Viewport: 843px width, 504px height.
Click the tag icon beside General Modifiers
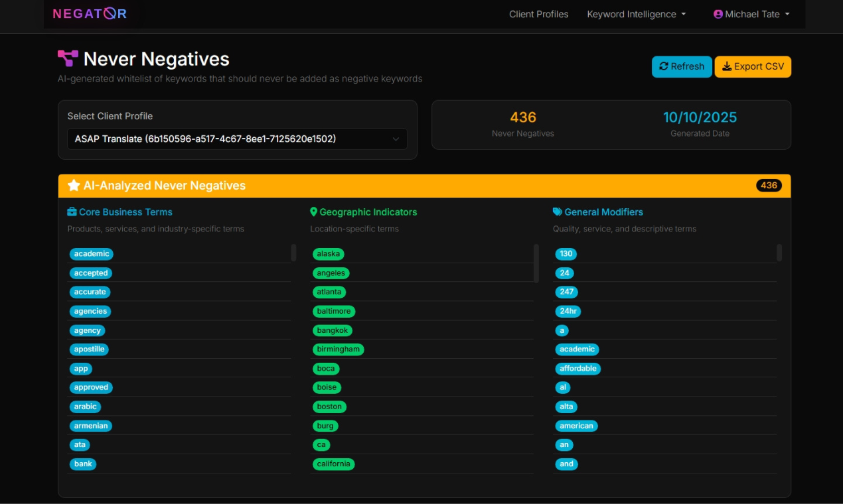pos(558,212)
